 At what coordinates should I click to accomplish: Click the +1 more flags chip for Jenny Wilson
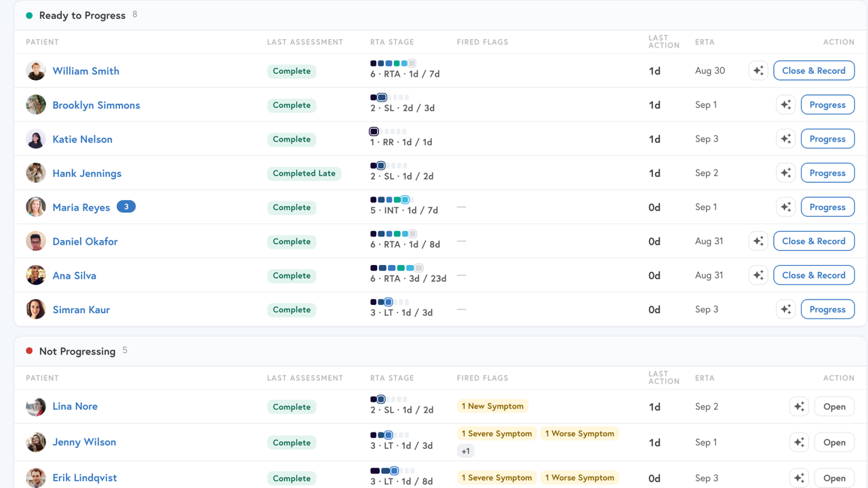click(x=466, y=451)
